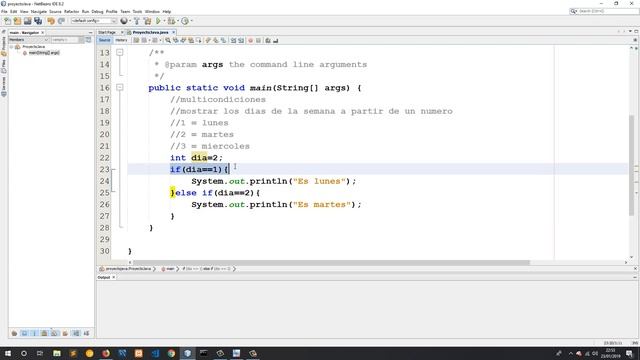The width and height of the screenshot is (640, 360).
Task: Click the editor horizontal scrollbar
Action: 331,262
